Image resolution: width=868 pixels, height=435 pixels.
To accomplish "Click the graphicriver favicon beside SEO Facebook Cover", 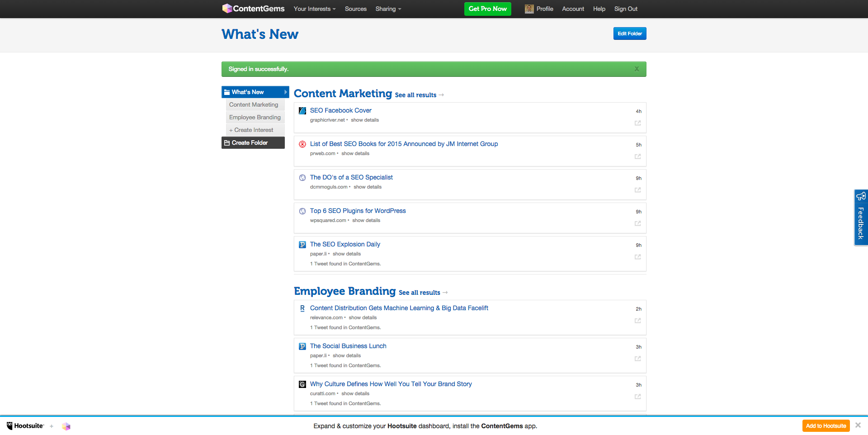I will tap(302, 111).
